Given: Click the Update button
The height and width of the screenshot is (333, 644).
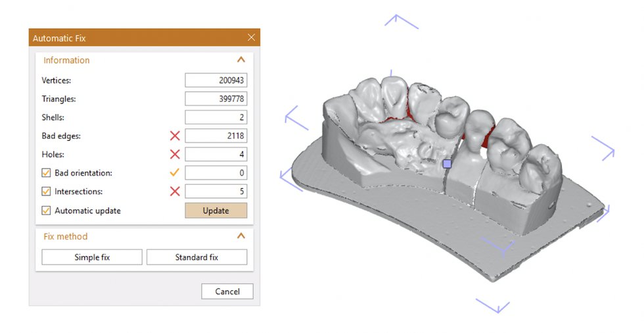Looking at the screenshot, I should 216,211.
